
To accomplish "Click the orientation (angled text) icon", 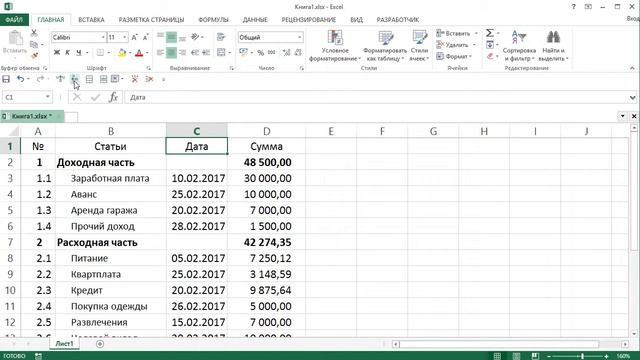I will (195, 37).
